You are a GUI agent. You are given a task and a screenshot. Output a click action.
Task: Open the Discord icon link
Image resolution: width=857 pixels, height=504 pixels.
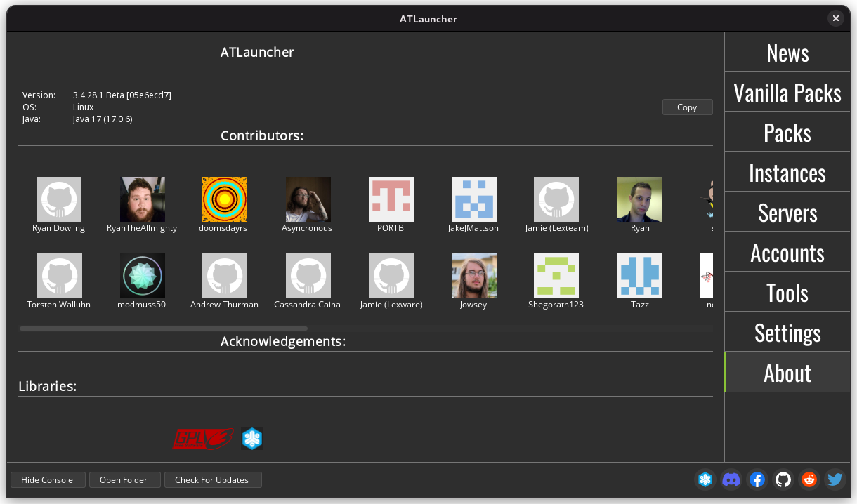731,479
